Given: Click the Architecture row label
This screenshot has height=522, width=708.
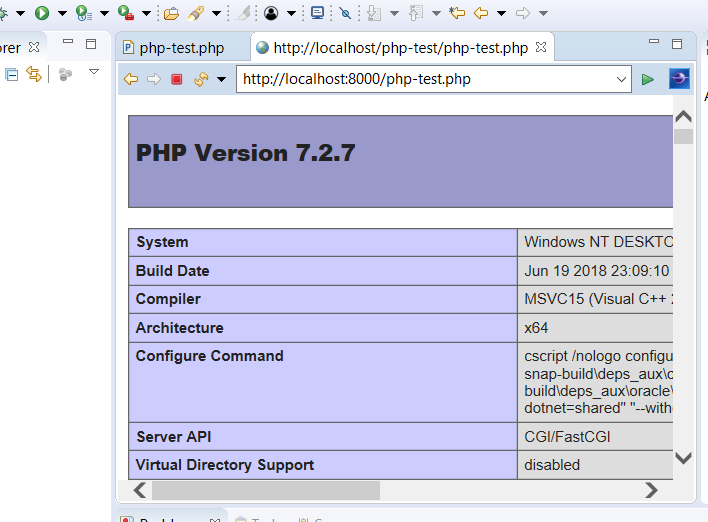Looking at the screenshot, I should (x=180, y=328).
